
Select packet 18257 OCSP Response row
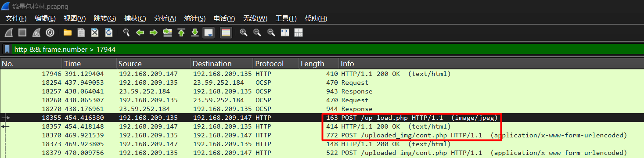coord(322,91)
